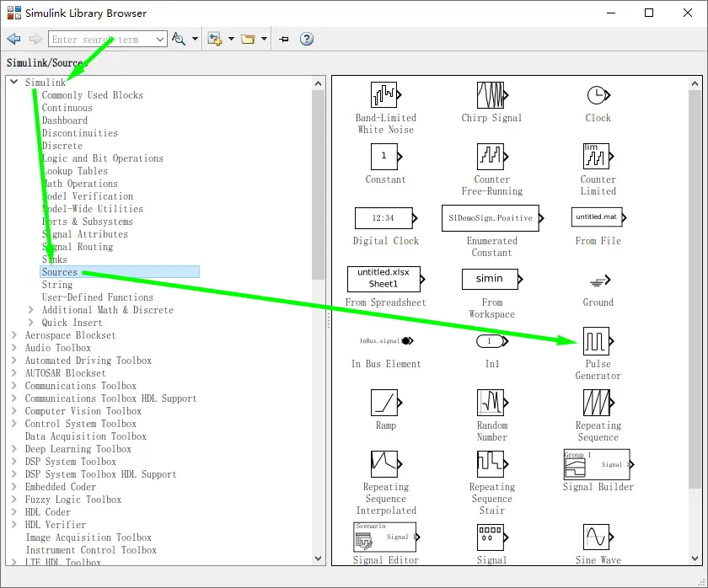Open the new model dropdown arrow
This screenshot has width=708, height=588.
coord(231,39)
